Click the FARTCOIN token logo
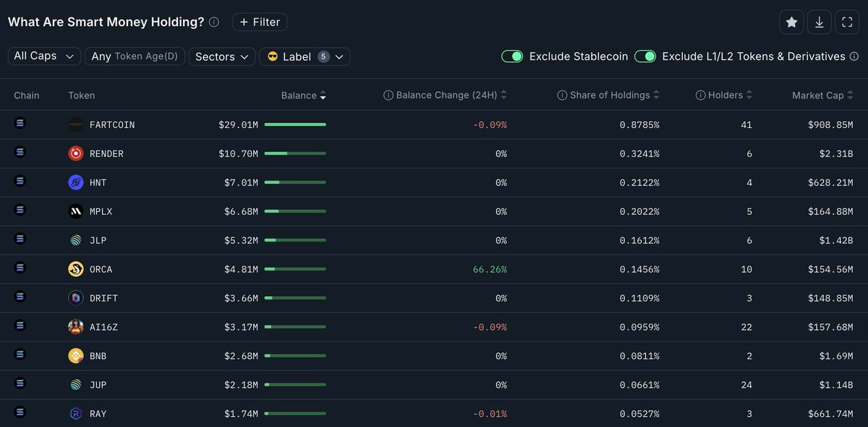The height and width of the screenshot is (427, 868). coord(76,124)
